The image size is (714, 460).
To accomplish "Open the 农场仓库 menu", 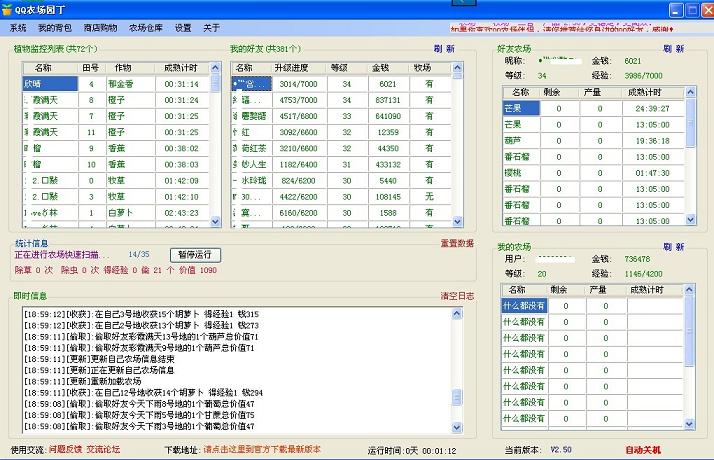I will point(146,28).
